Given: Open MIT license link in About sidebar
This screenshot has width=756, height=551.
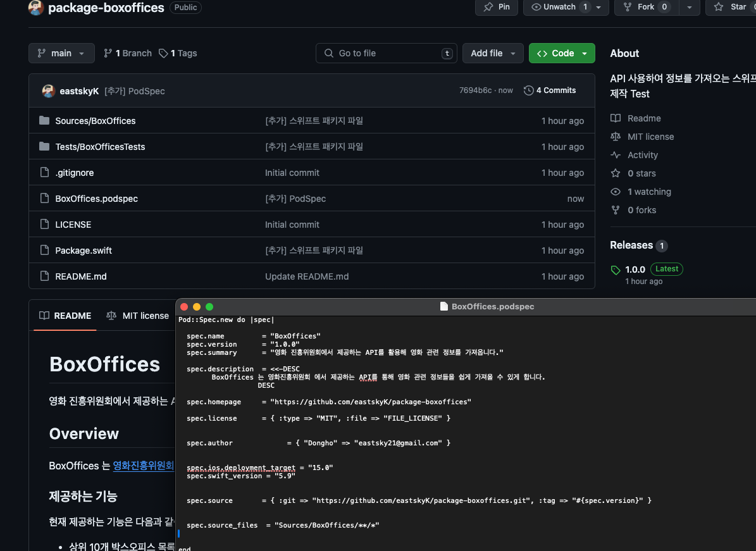Looking at the screenshot, I should pyautogui.click(x=650, y=137).
